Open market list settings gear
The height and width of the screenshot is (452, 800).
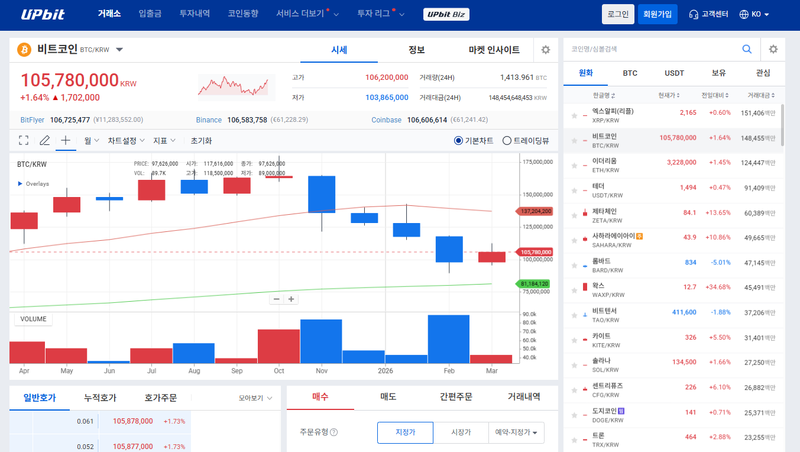pyautogui.click(x=773, y=49)
